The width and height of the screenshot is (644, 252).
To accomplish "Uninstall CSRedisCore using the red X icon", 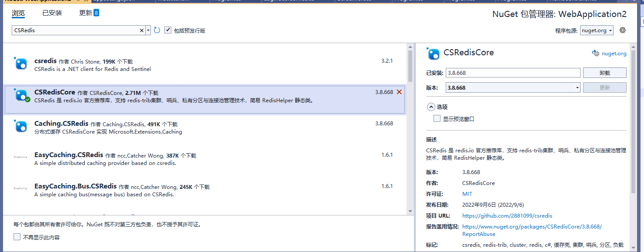I will tap(399, 92).
